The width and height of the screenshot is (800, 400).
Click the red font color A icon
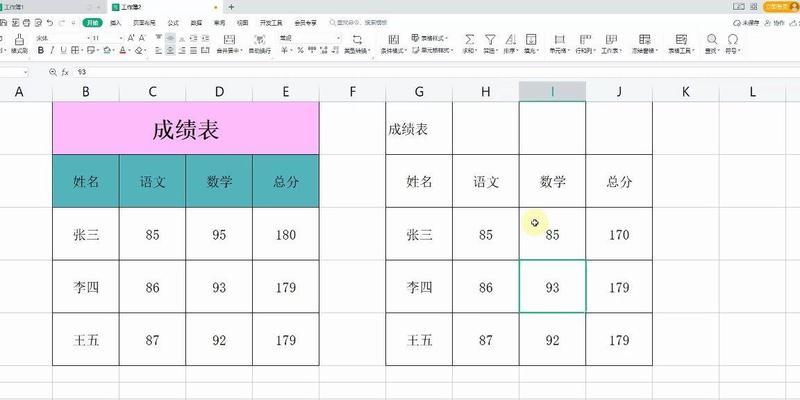point(122,51)
